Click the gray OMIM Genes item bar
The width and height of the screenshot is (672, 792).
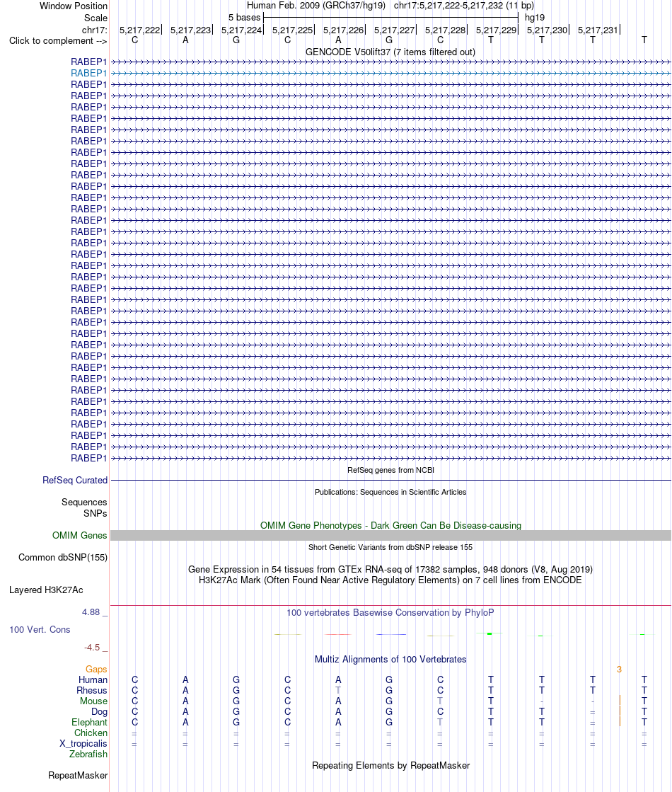(x=390, y=535)
